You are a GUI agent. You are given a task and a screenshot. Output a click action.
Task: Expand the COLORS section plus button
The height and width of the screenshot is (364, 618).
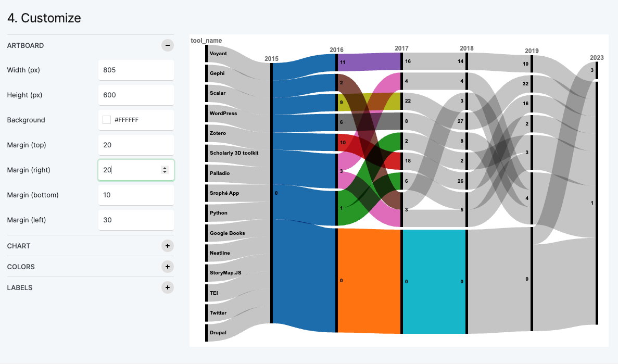(168, 267)
